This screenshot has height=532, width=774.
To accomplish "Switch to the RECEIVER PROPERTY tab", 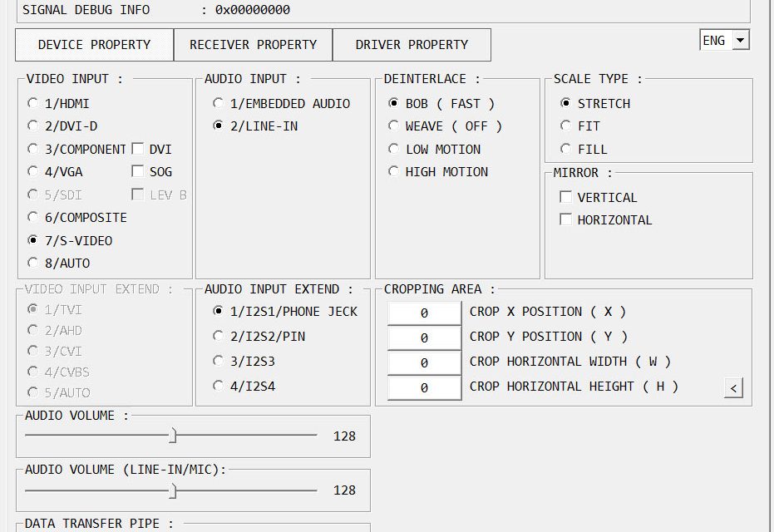I will 253,45.
